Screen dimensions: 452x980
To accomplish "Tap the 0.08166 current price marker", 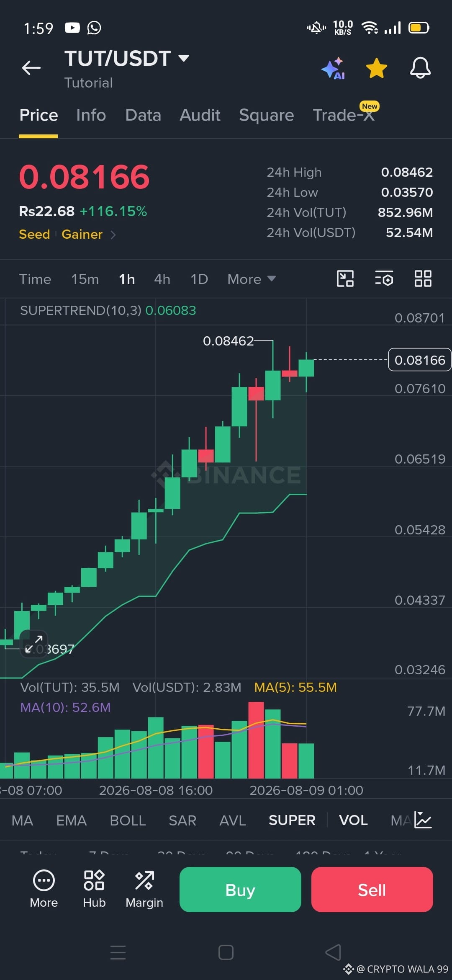I will [420, 360].
